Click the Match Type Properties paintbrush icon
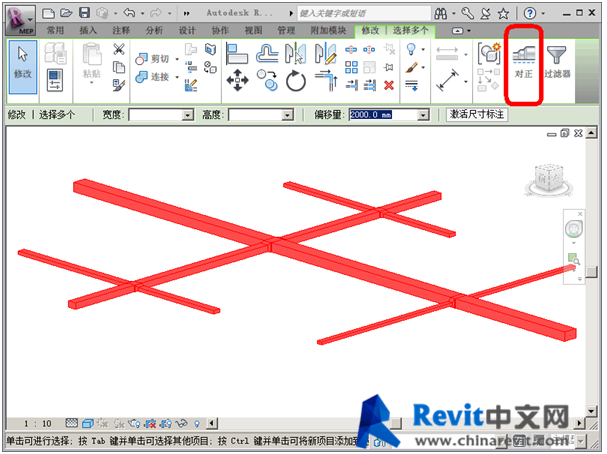 click(119, 85)
